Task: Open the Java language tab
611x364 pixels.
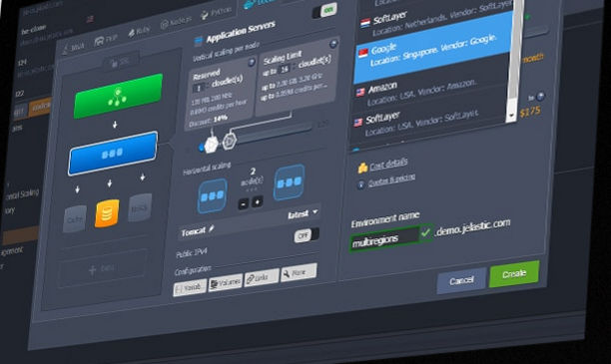Action: [x=74, y=47]
